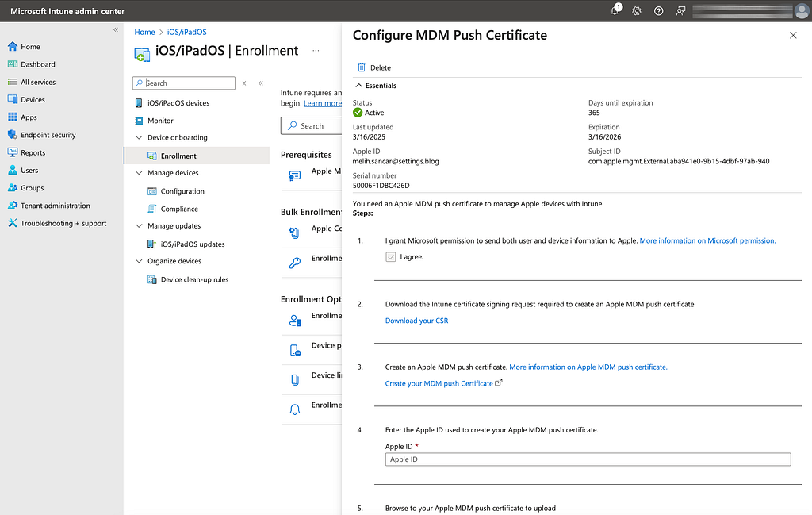Open the Apple MDM prerequisite certificate icon

(295, 176)
